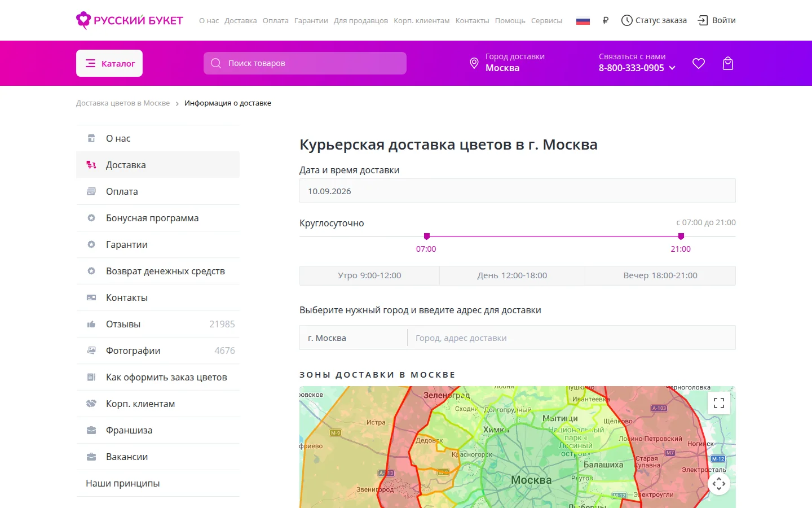
Task: Open Наши принципы in the sidebar
Action: pos(158,483)
